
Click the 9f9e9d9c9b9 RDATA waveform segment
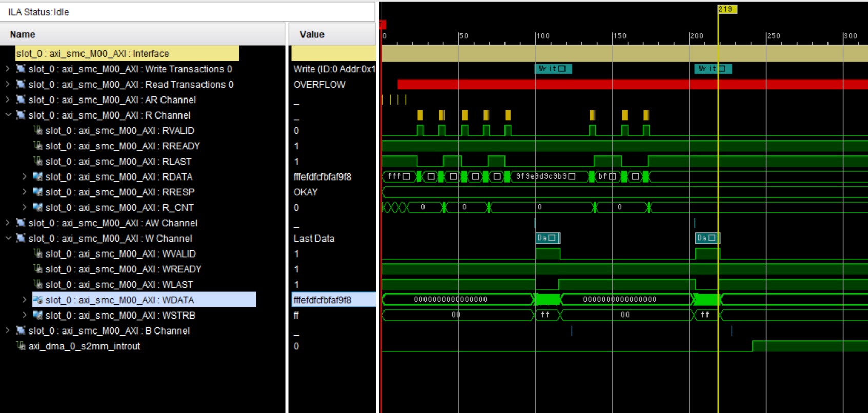pyautogui.click(x=549, y=176)
